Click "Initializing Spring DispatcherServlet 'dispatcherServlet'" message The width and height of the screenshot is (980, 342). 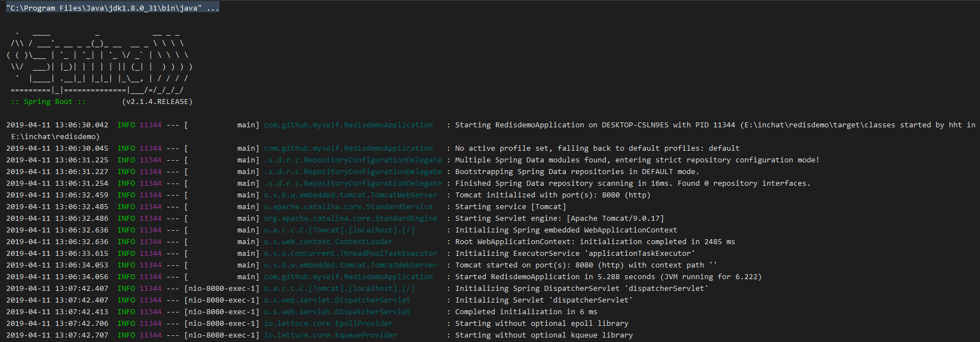click(x=582, y=289)
